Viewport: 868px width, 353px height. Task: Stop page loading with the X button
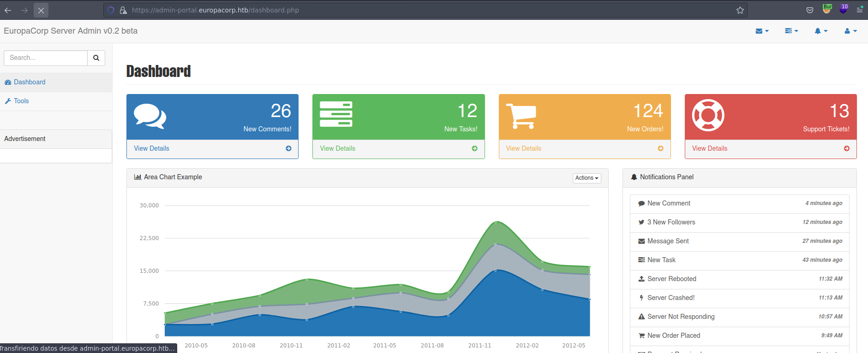(x=41, y=10)
